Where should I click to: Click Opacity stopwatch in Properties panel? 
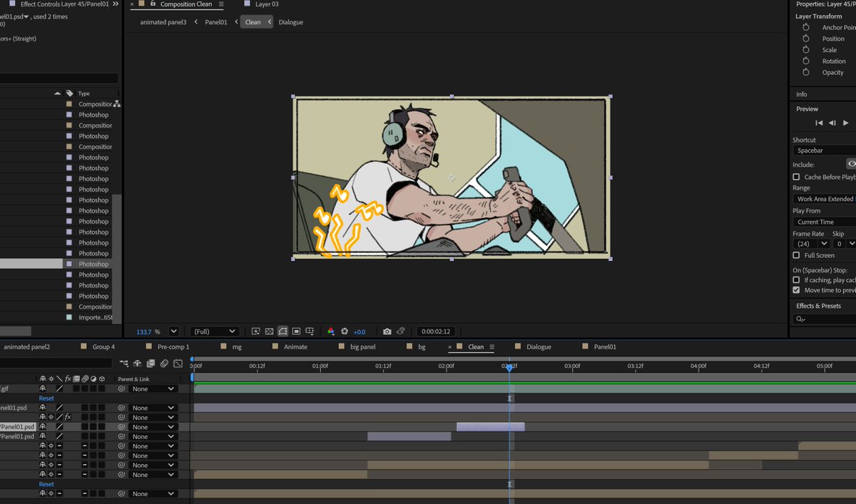click(x=806, y=72)
